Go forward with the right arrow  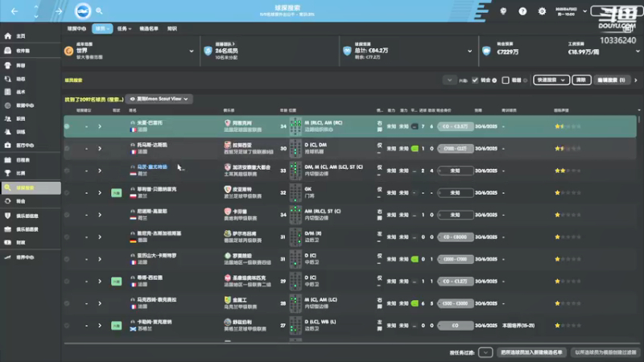(59, 11)
